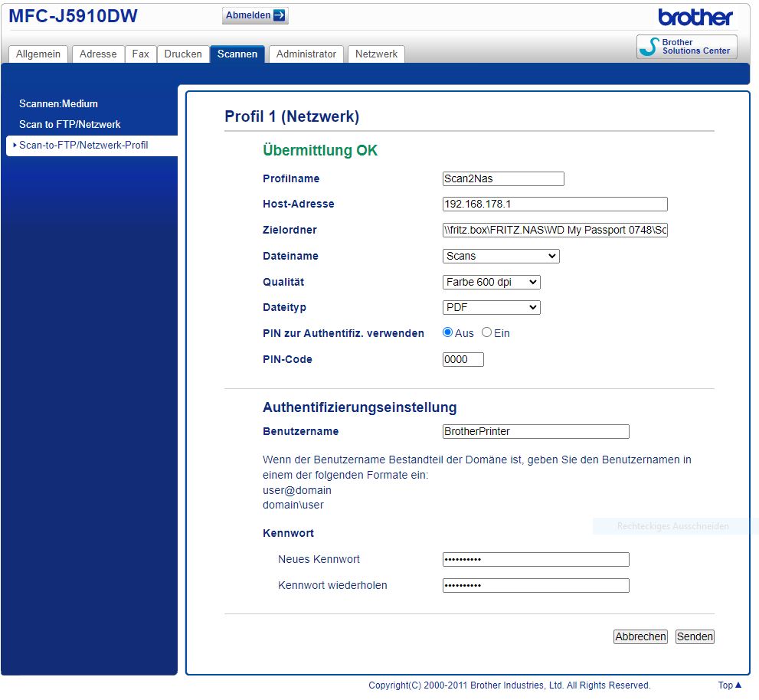This screenshot has width=759, height=700.
Task: Submit the form with Senden
Action: point(695,637)
